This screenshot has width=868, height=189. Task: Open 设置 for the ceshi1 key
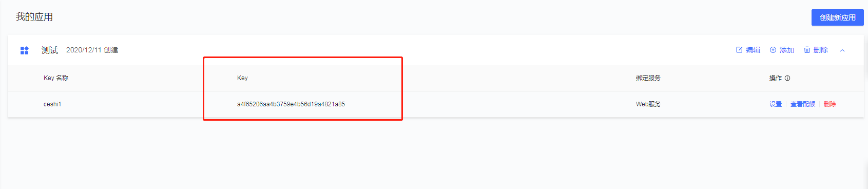pyautogui.click(x=776, y=104)
